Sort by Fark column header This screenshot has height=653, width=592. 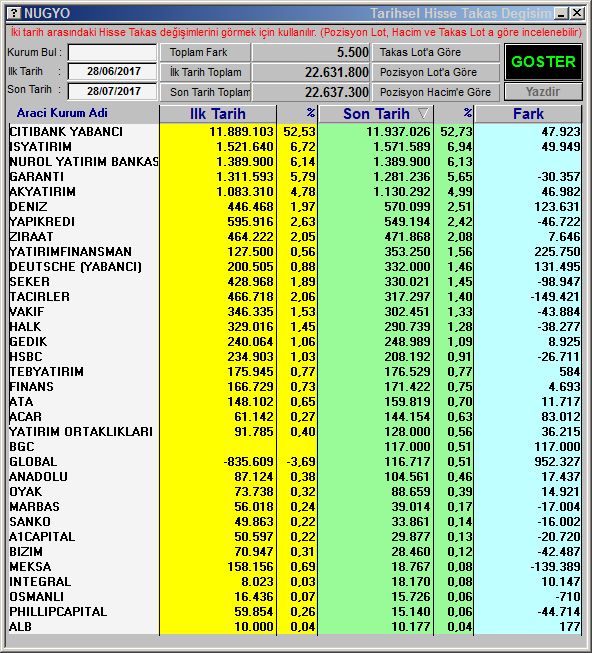click(x=528, y=114)
